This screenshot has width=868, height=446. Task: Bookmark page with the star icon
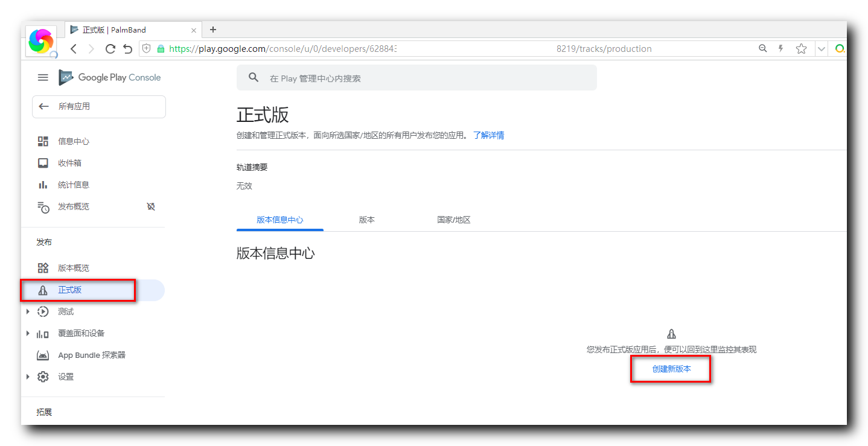click(x=801, y=49)
